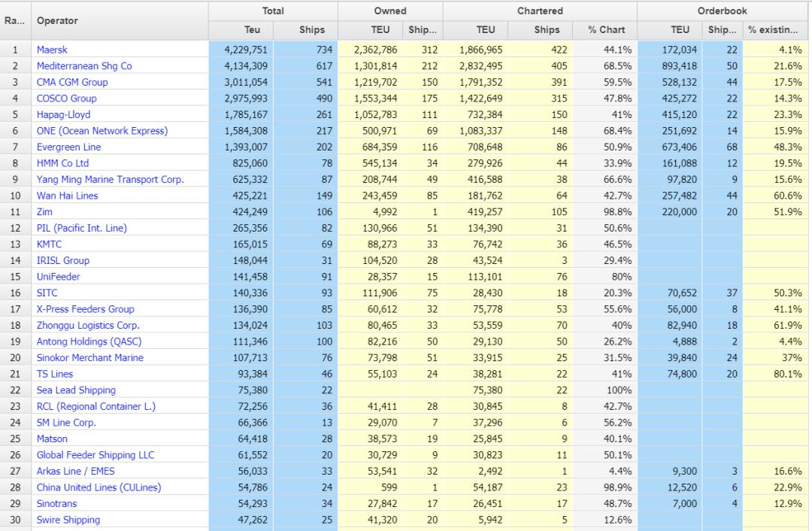The width and height of the screenshot is (812, 531).
Task: Select chartered TEU cell 2,832,495
Action: [475, 65]
